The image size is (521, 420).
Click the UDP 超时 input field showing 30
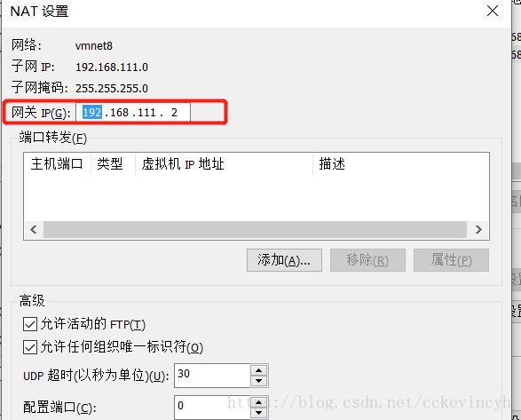(x=212, y=376)
